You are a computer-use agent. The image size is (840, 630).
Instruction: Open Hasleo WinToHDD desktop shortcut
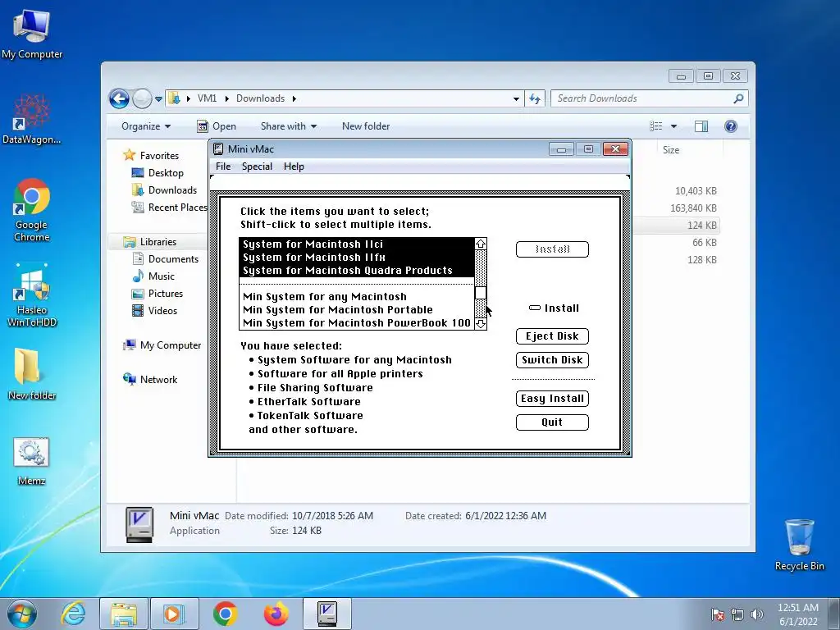[32, 294]
